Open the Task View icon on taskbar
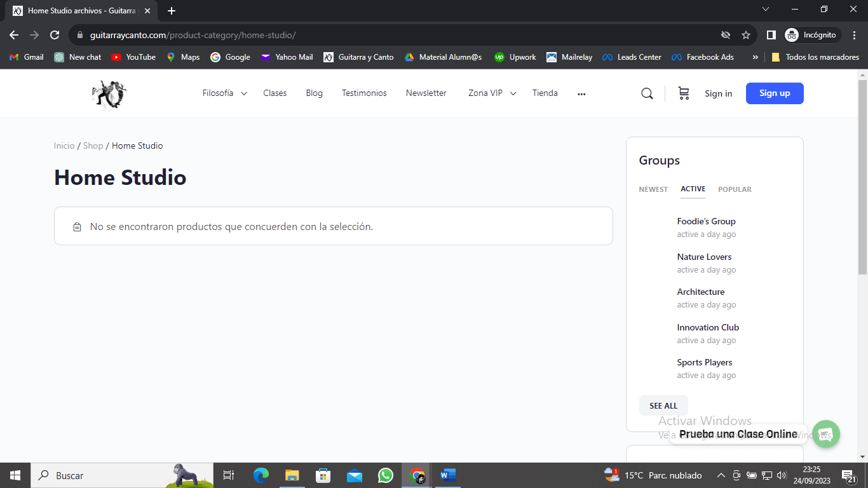Viewport: 868px width, 488px height. coord(229,475)
